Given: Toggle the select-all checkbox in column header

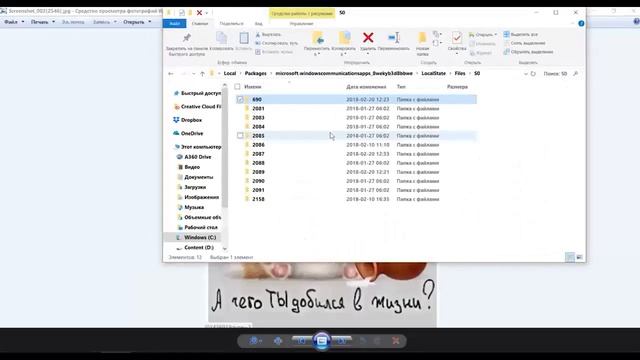Looking at the screenshot, I should (x=237, y=87).
